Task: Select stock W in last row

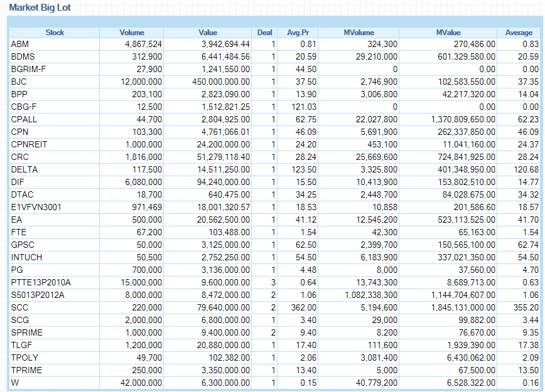Action: 15,383
